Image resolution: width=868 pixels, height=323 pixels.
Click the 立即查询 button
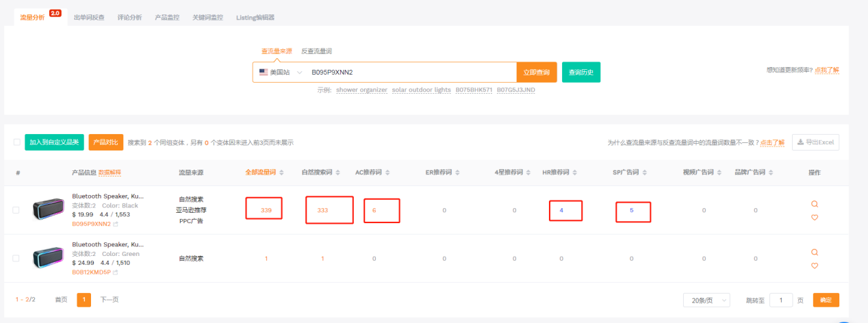pyautogui.click(x=537, y=72)
